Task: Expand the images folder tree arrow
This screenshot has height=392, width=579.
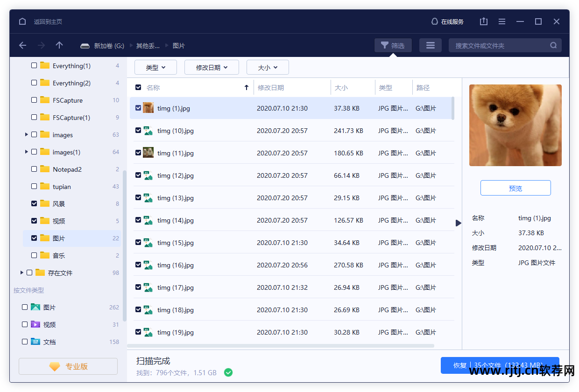Action: pos(27,134)
